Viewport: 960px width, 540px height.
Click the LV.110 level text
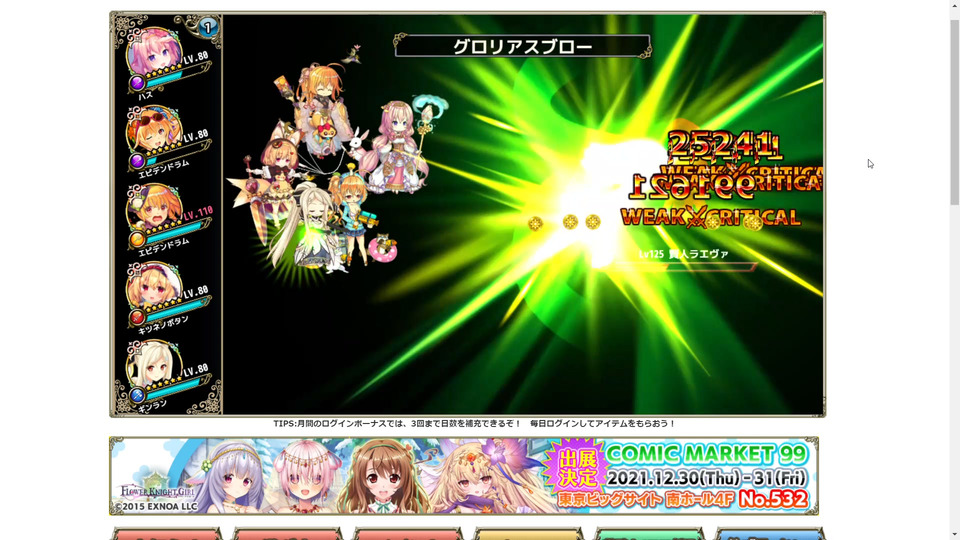(x=198, y=212)
